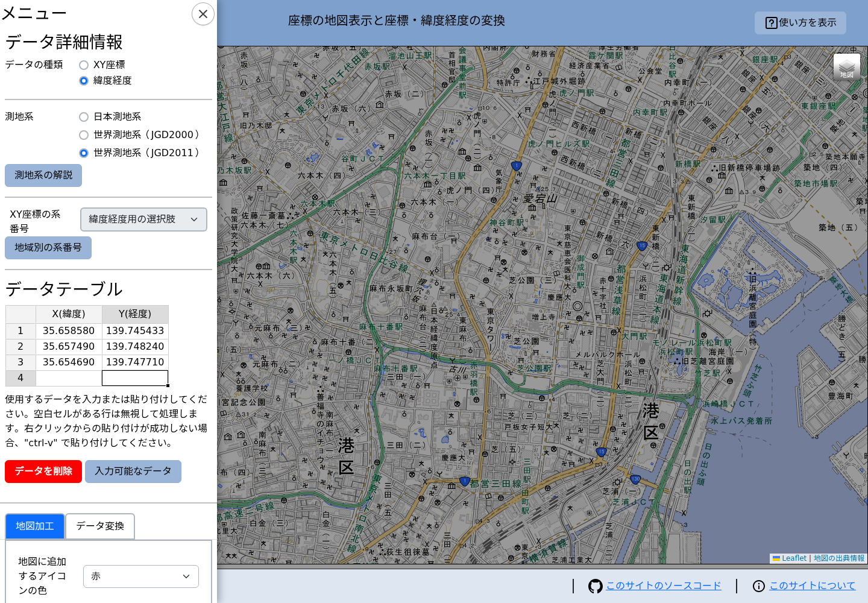868x603 pixels.
Task: Select row header 4 in data table
Action: coord(20,378)
